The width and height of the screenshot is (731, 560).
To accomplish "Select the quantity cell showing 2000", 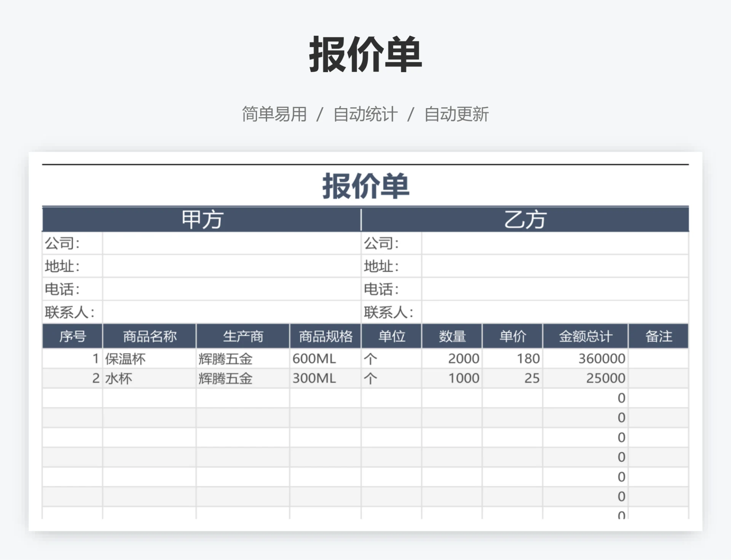I will (x=463, y=358).
